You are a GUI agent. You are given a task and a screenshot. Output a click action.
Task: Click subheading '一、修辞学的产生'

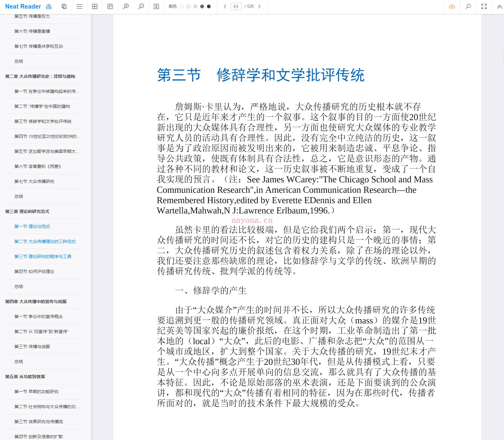coord(211,290)
